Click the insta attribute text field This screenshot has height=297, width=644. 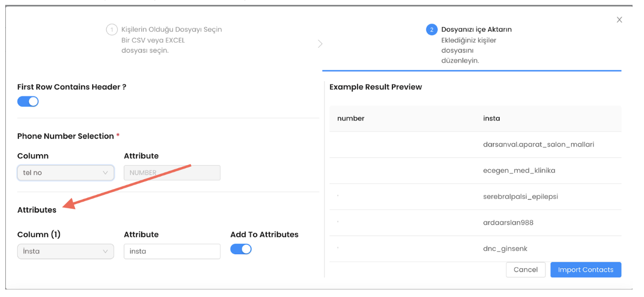(x=172, y=251)
